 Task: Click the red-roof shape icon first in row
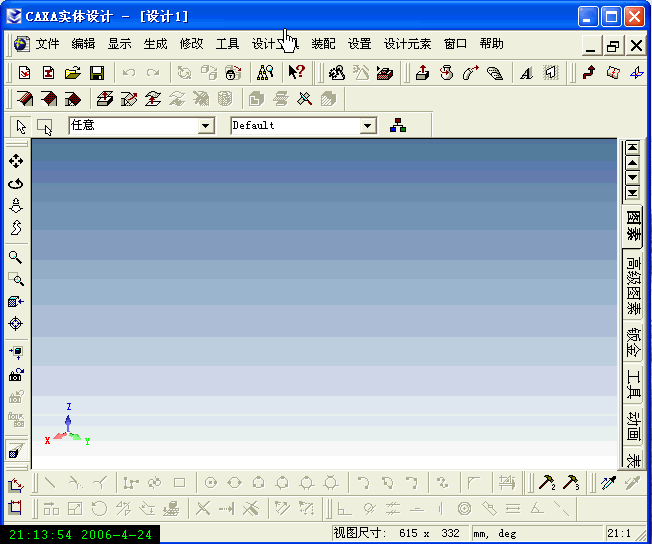pyautogui.click(x=25, y=99)
